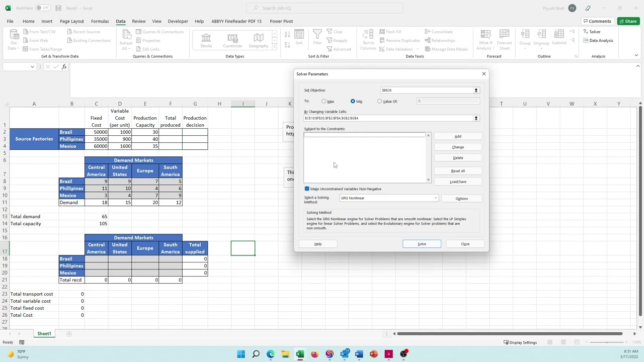Viewport: 644px width, 362px height.
Task: Switch to the Insert tab
Action: 47,21
